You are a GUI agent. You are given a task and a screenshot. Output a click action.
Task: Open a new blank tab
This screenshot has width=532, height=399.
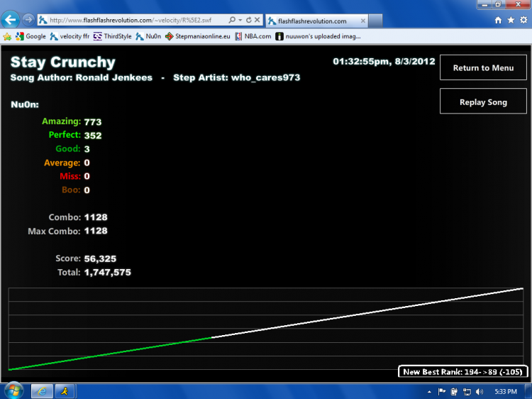375,21
